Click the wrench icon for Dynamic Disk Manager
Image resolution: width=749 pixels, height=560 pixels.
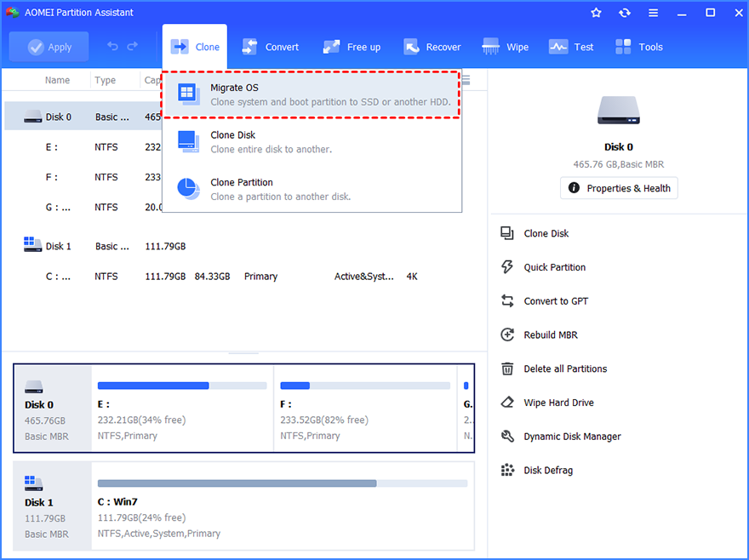506,437
